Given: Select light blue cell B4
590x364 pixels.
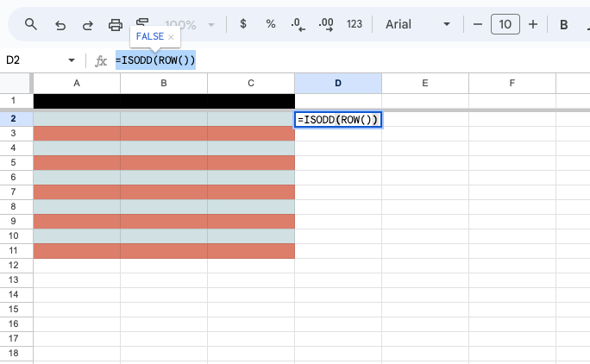Looking at the screenshot, I should point(164,148).
